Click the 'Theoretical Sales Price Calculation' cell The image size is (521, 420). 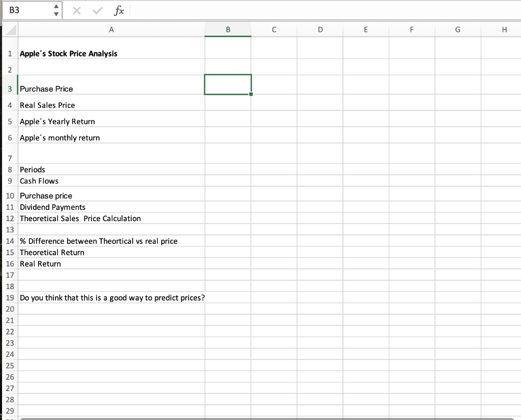click(111, 218)
